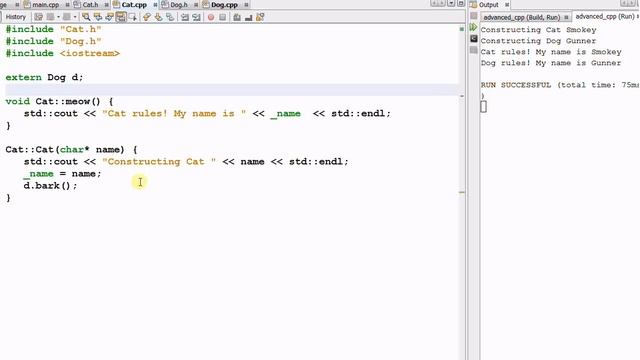Click the '#include "Cat.h"' line
Screen dimensions: 640x360
coord(53,29)
